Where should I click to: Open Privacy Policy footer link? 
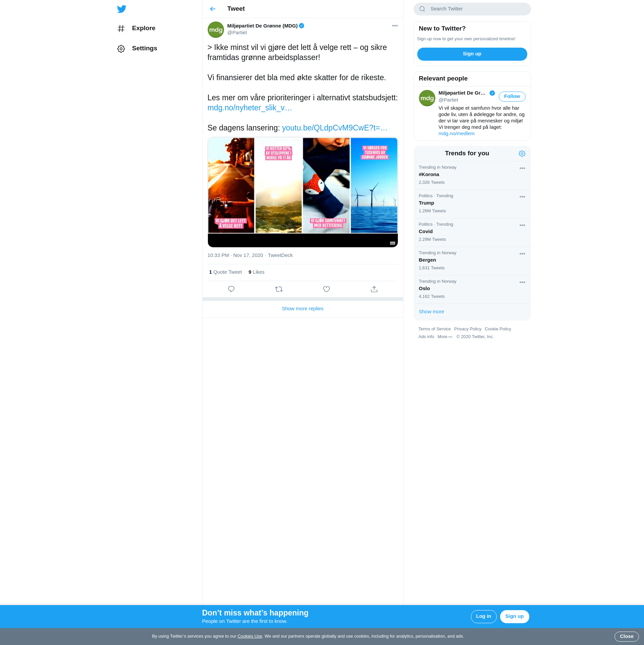[468, 329]
